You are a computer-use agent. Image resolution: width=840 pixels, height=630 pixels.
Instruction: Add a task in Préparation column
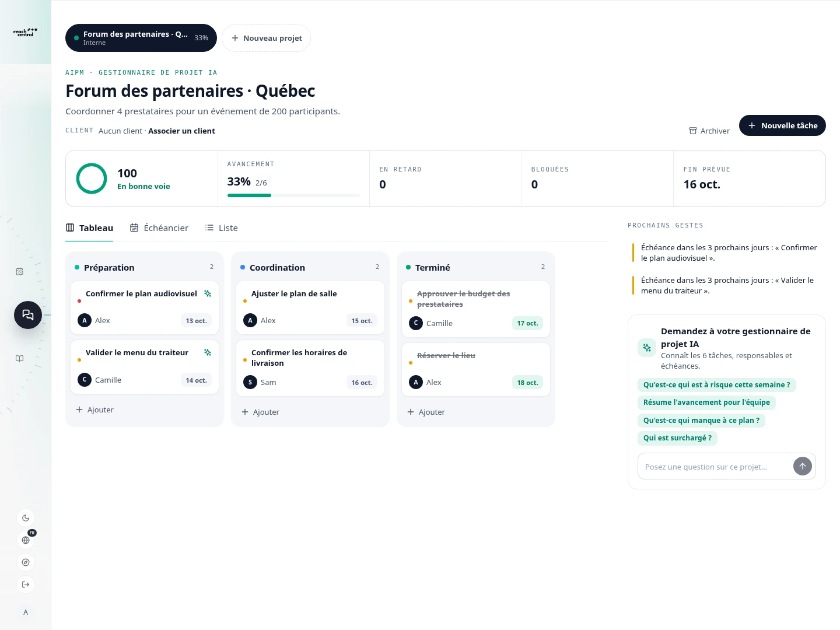[x=95, y=409]
